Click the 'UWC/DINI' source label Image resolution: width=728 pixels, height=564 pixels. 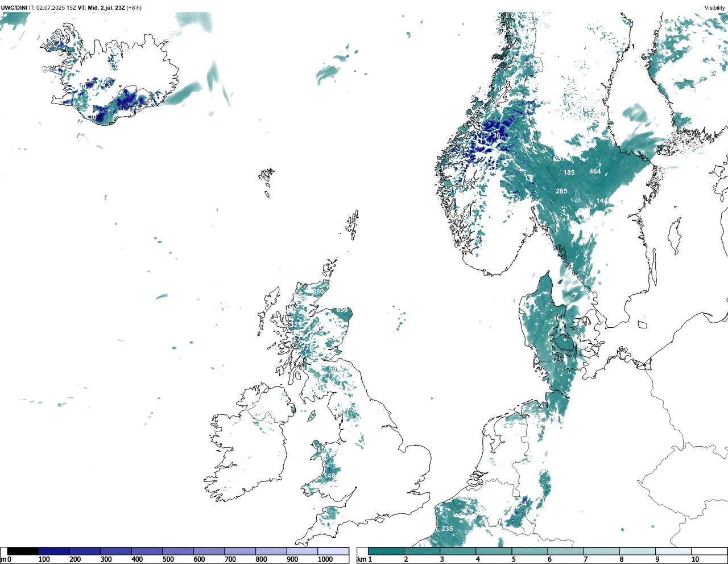click(14, 7)
